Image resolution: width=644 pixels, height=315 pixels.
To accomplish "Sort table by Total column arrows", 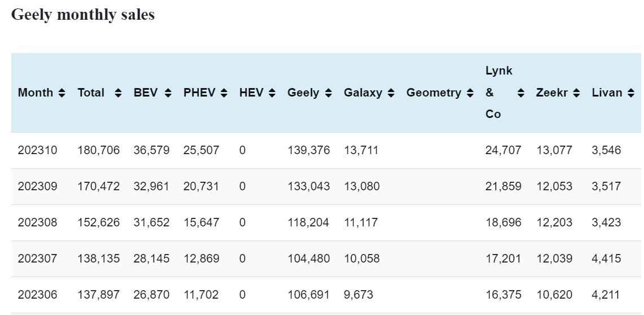I will tap(118, 93).
